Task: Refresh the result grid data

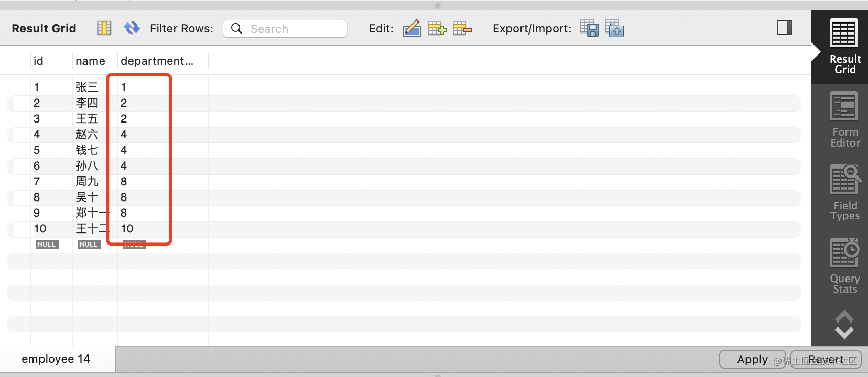Action: click(x=132, y=28)
